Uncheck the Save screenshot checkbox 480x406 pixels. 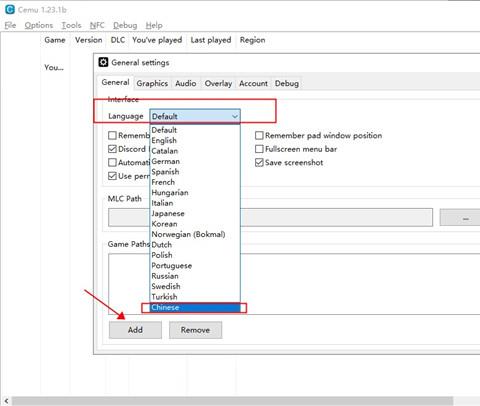click(x=259, y=163)
